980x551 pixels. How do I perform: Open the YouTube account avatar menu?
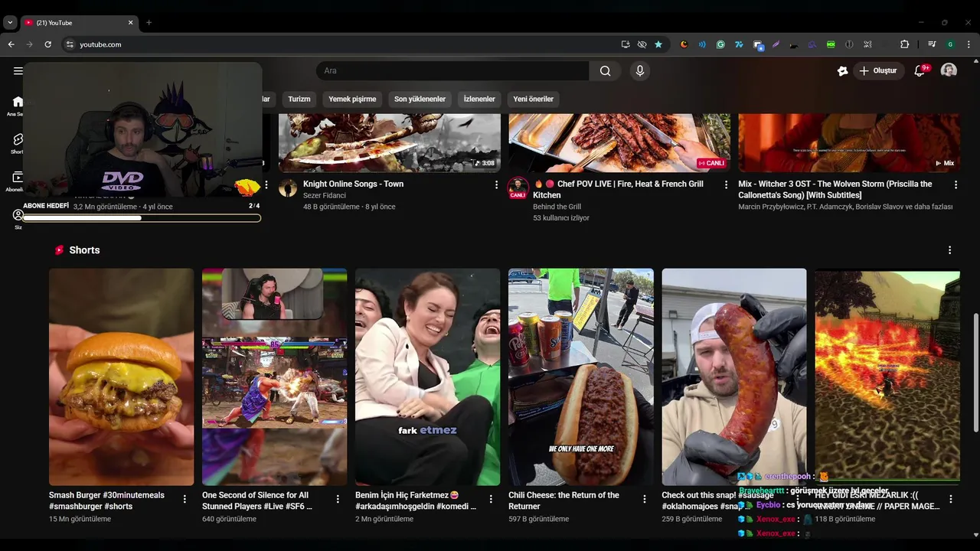pos(949,70)
